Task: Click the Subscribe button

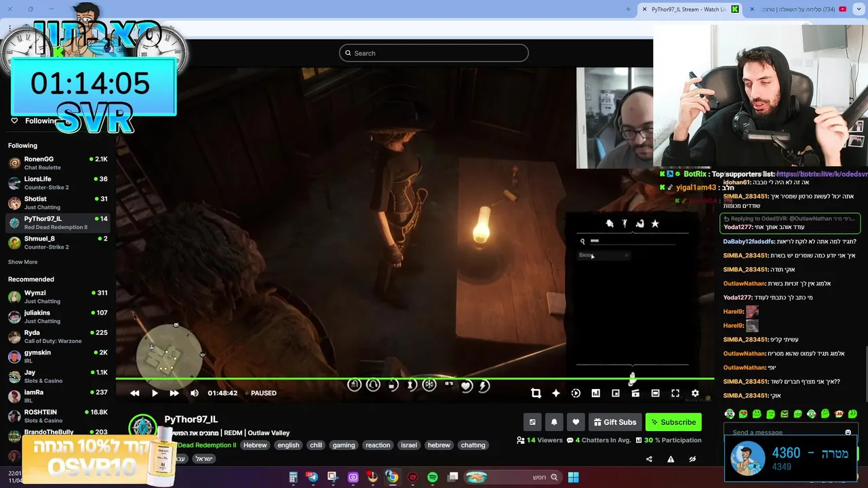Action: click(673, 422)
